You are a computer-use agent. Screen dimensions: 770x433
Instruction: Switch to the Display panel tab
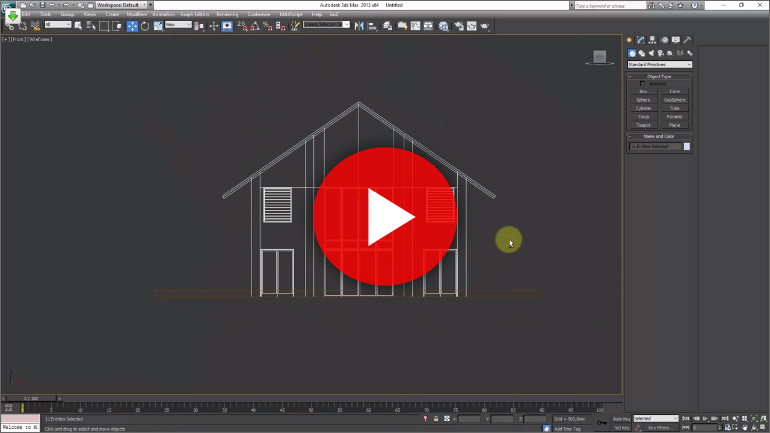676,40
